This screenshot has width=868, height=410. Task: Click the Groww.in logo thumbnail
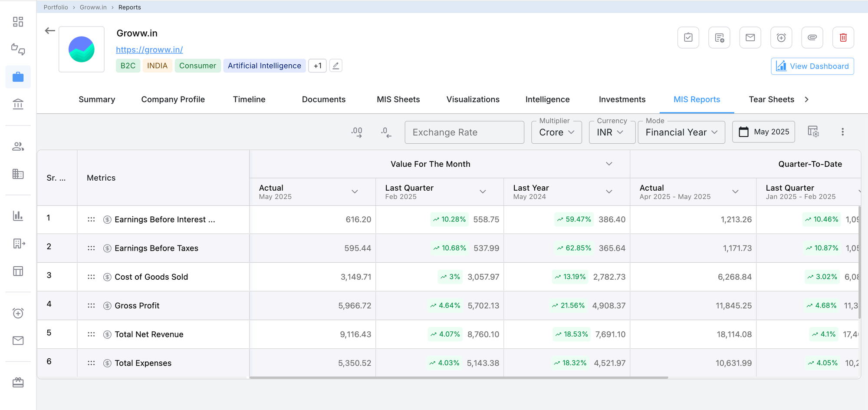pyautogui.click(x=82, y=49)
